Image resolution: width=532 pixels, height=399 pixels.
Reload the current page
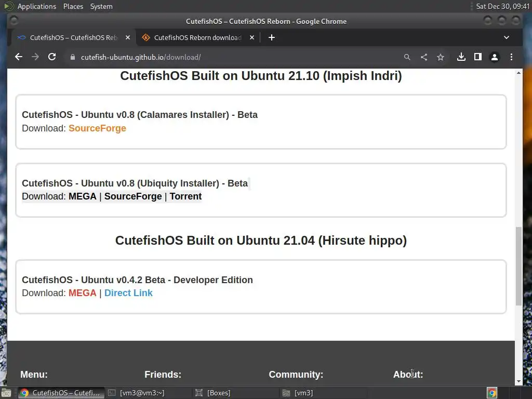52,57
